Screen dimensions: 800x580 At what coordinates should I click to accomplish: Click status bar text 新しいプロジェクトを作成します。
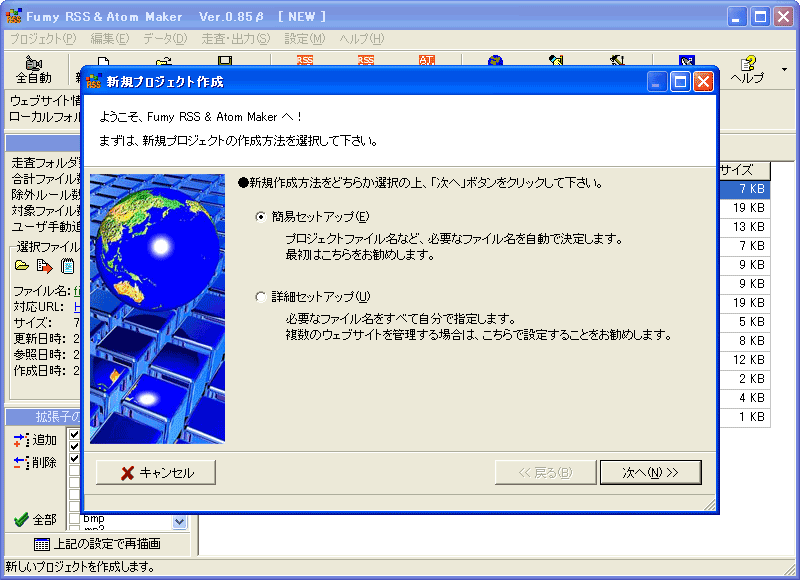click(80, 567)
